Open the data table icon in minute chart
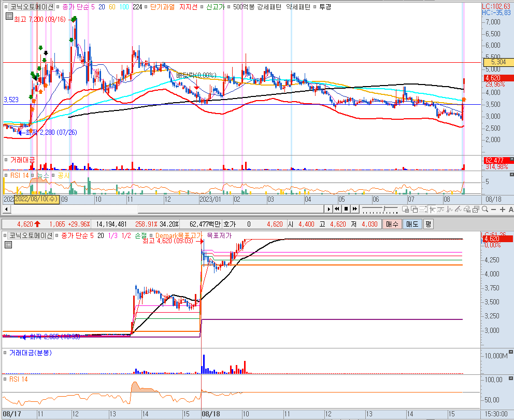The image size is (514, 420). click(8, 244)
